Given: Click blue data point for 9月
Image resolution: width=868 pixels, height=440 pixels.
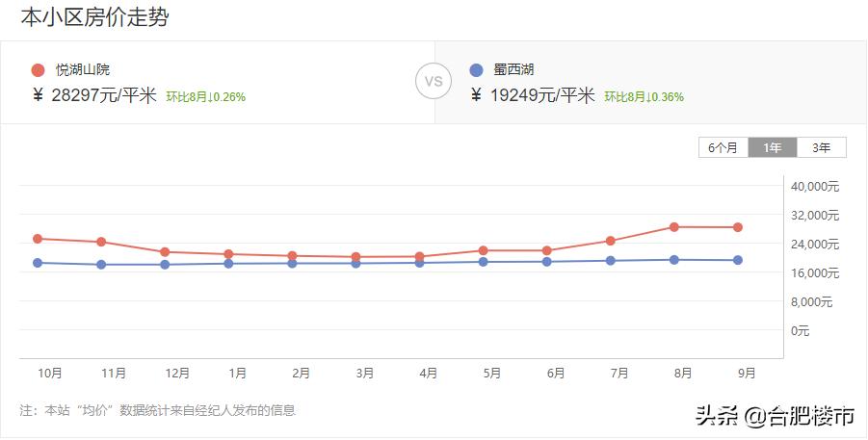Looking at the screenshot, I should [738, 260].
